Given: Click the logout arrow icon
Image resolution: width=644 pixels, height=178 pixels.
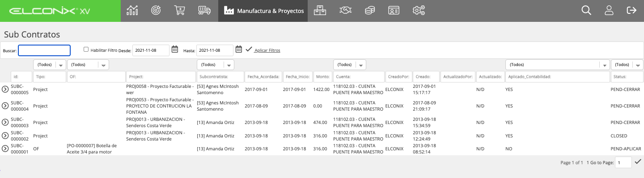Looking at the screenshot, I should [631, 11].
